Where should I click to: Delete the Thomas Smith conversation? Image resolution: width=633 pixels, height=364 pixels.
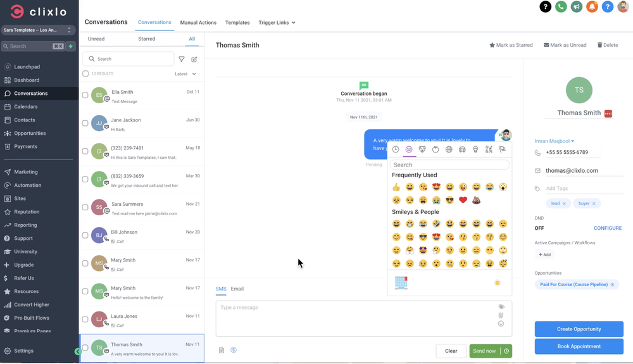[608, 45]
